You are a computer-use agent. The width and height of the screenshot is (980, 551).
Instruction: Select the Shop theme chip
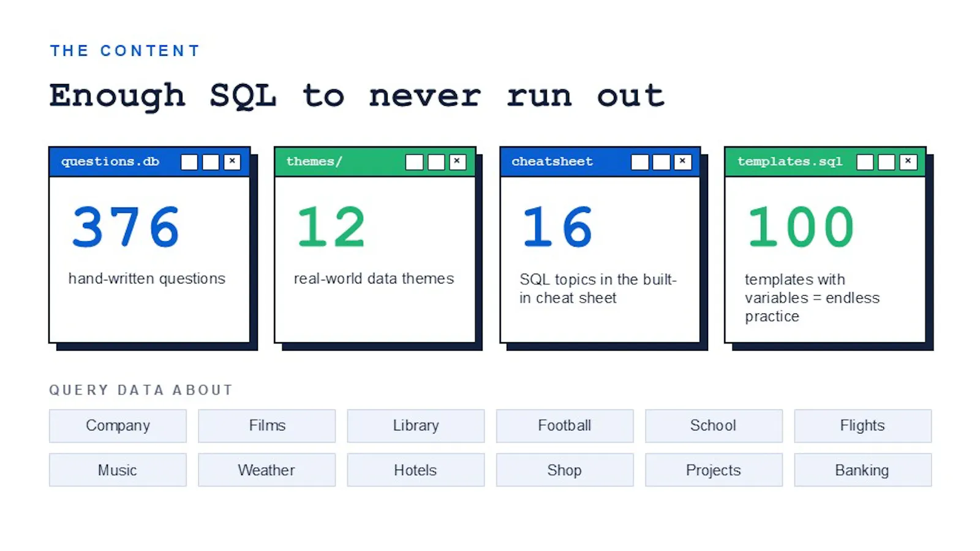pos(565,470)
